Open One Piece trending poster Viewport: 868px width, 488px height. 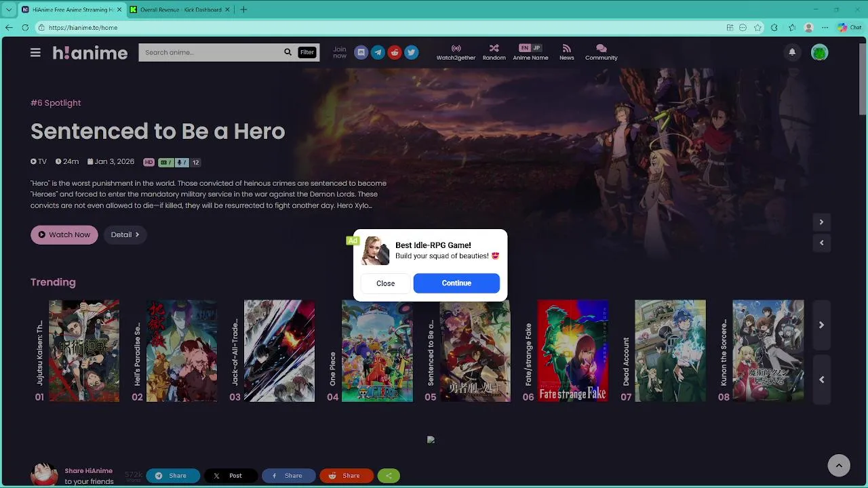pos(377,351)
